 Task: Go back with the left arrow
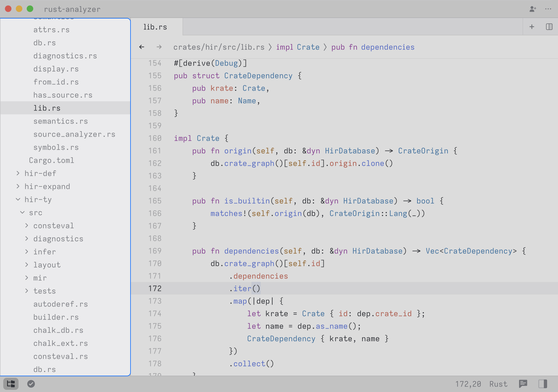coord(142,47)
